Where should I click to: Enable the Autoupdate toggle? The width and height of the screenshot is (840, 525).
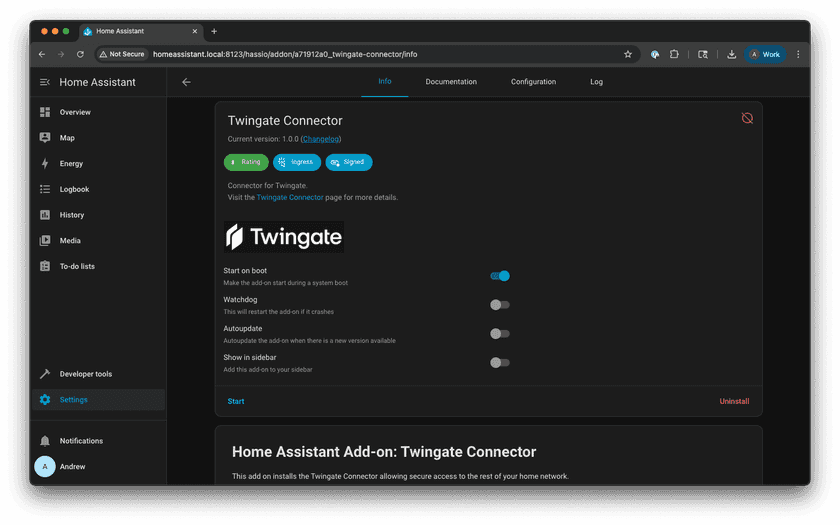500,334
